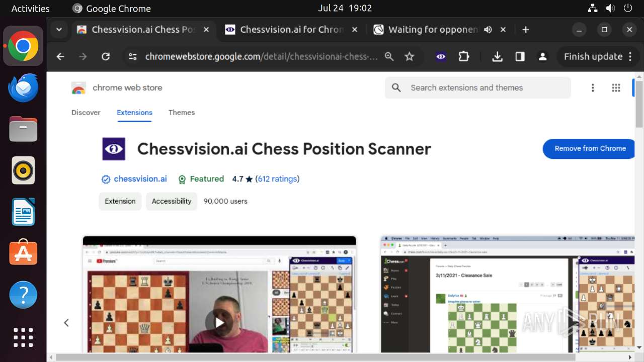Close the Waiting for opponent tab
This screenshot has height=362, width=644.
click(x=503, y=30)
